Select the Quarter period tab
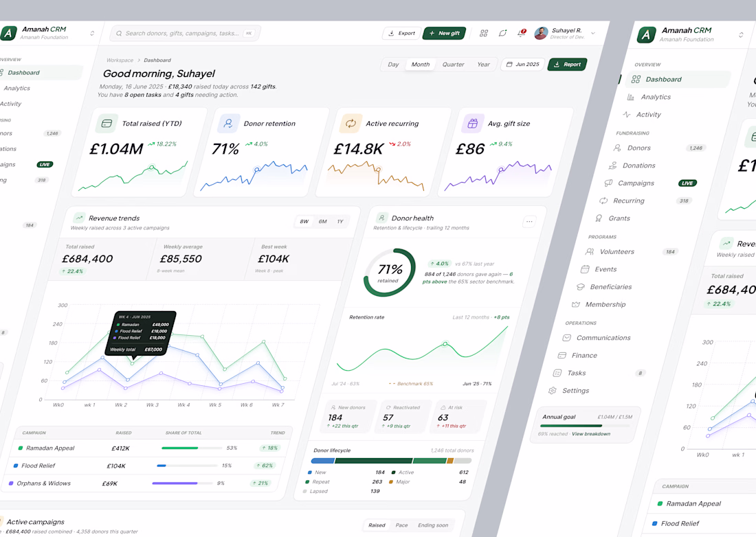 tap(453, 65)
